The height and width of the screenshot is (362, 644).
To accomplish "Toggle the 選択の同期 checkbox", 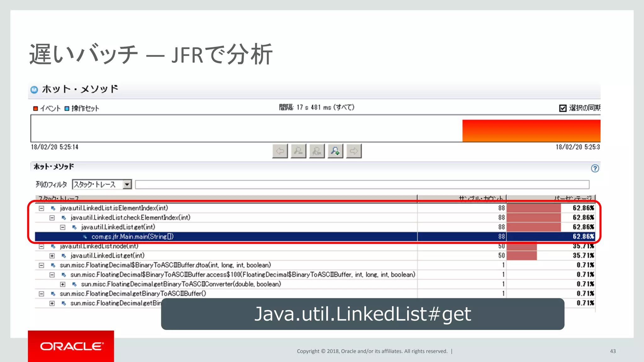I will click(x=563, y=108).
